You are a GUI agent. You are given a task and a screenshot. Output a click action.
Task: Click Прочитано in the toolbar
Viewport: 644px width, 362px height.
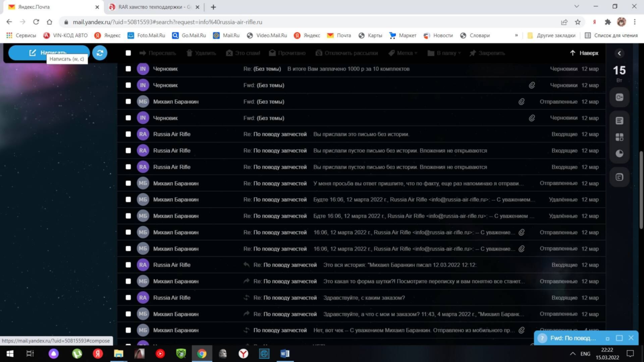click(287, 53)
